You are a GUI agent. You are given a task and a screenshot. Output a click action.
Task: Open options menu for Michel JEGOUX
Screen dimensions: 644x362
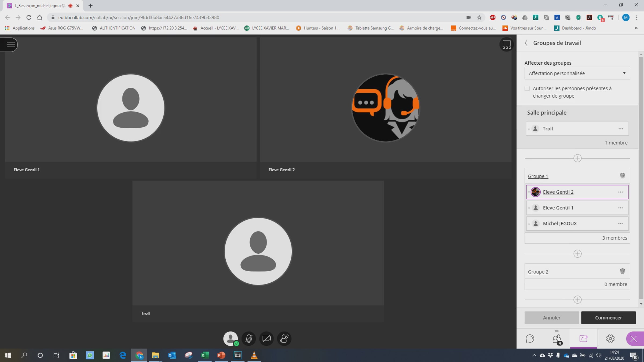pos(620,224)
